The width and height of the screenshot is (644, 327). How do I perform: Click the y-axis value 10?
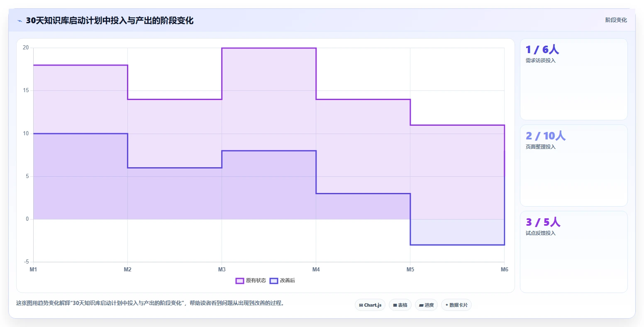coord(26,134)
